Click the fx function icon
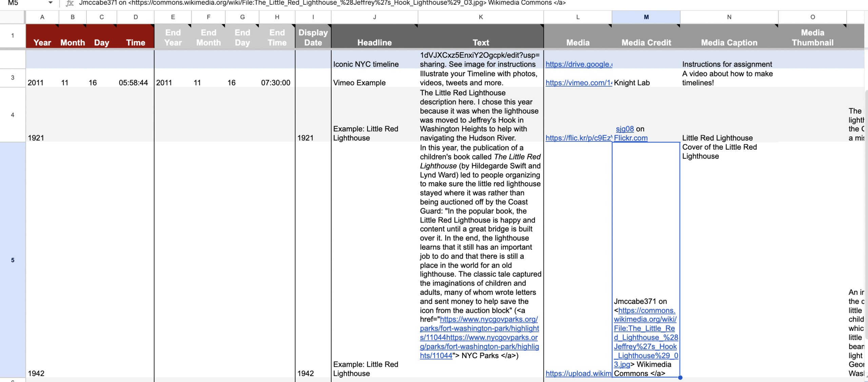 (70, 3)
